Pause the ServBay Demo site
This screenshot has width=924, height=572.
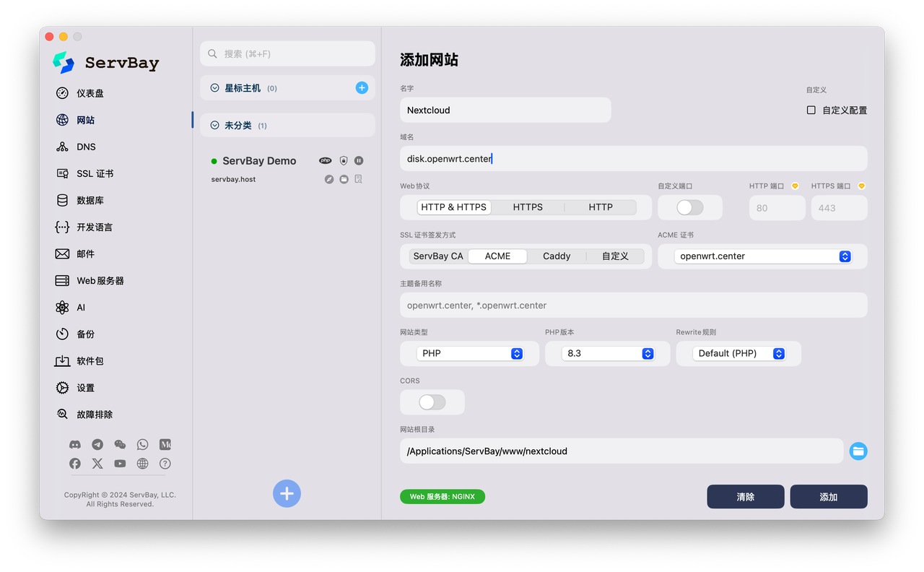(x=359, y=160)
